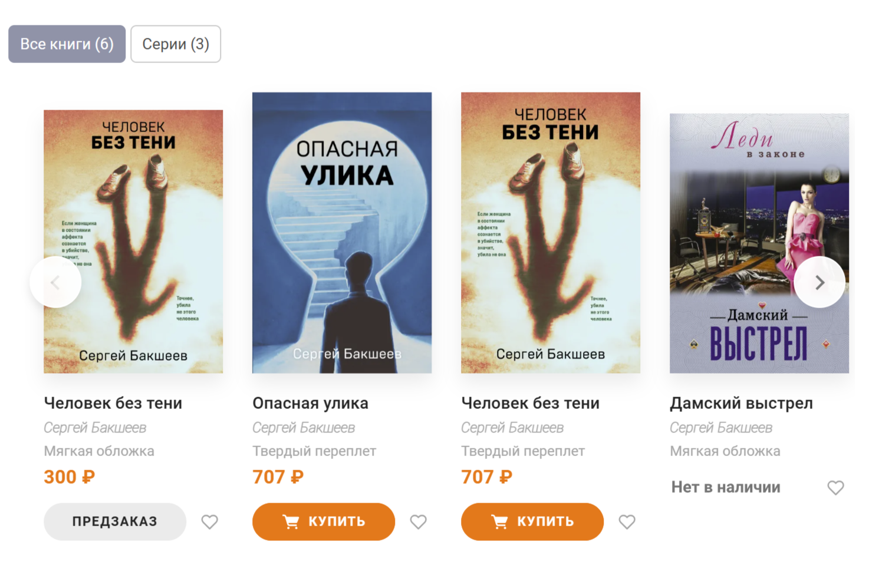This screenshot has height=588, width=892.
Task: Open Дамский выстрел cover image
Action: tap(759, 243)
